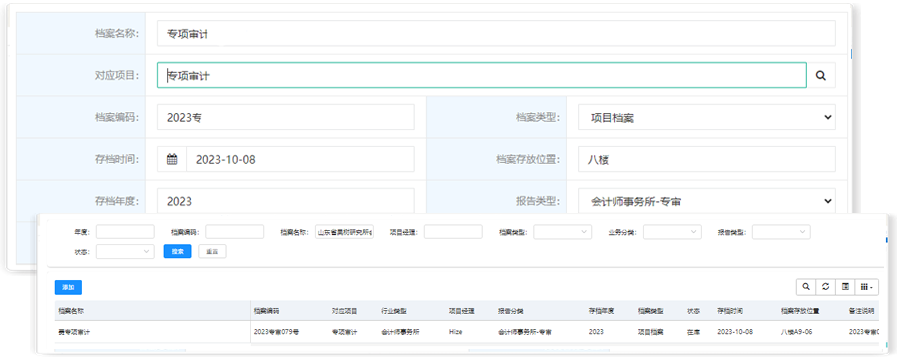Viewport: 897px width, 361px height.
Task: Click the 会计师事务所-专审 table cell
Action: 525,332
